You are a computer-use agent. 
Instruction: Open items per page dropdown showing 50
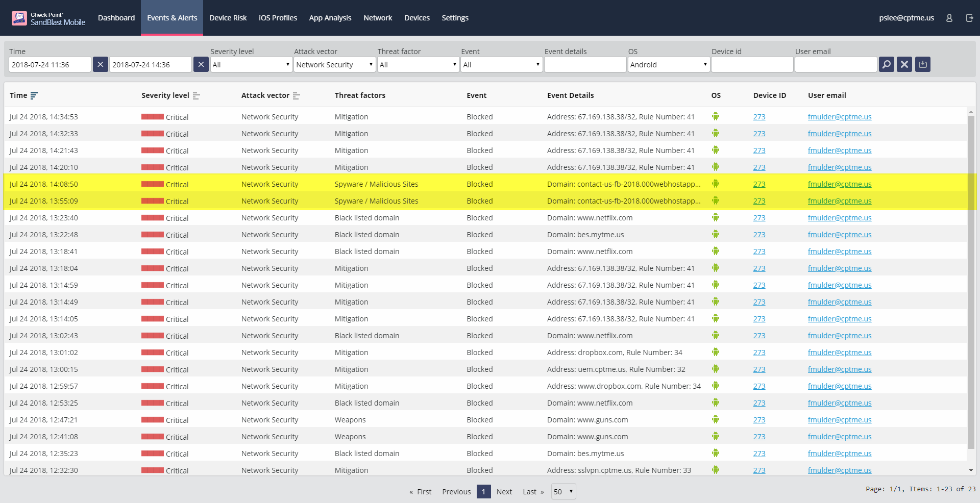(x=563, y=491)
